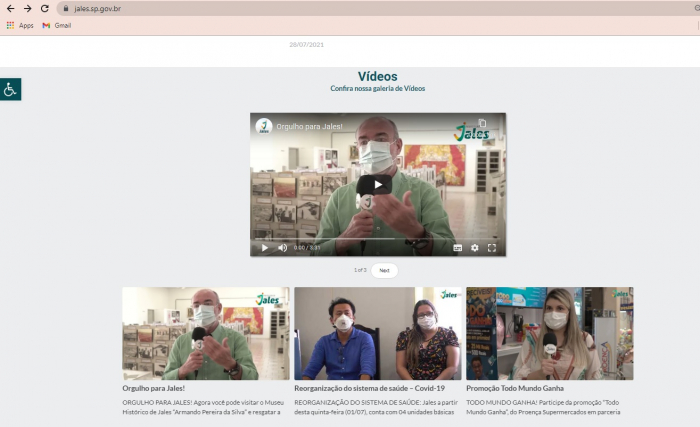Click 'Reorganização do sistema de saúde – Covid-19' title

(x=370, y=388)
